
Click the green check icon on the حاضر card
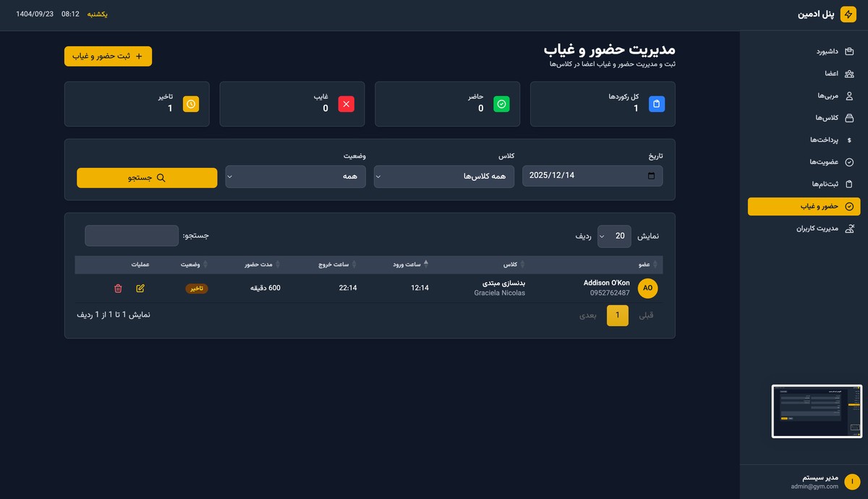(501, 103)
